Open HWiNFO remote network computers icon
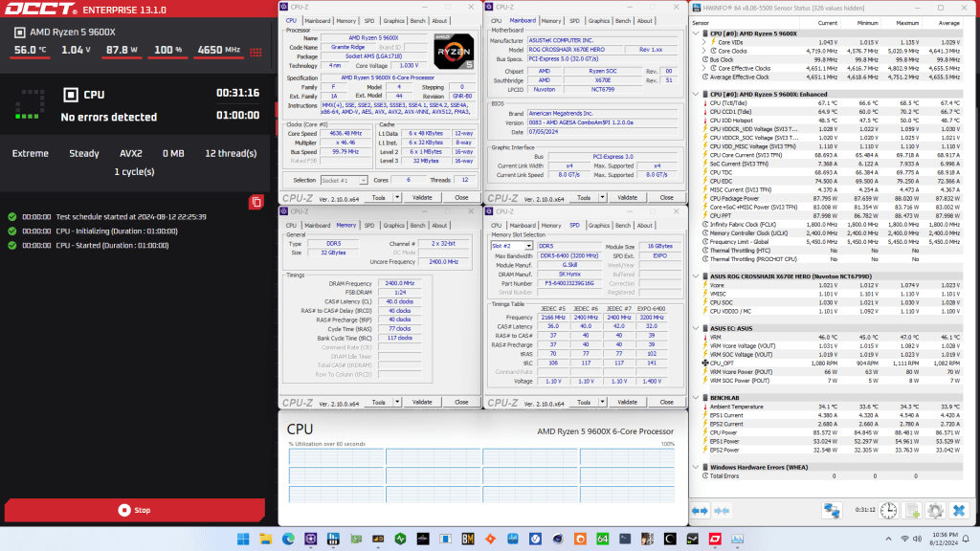This screenshot has width=980, height=551. [832, 511]
